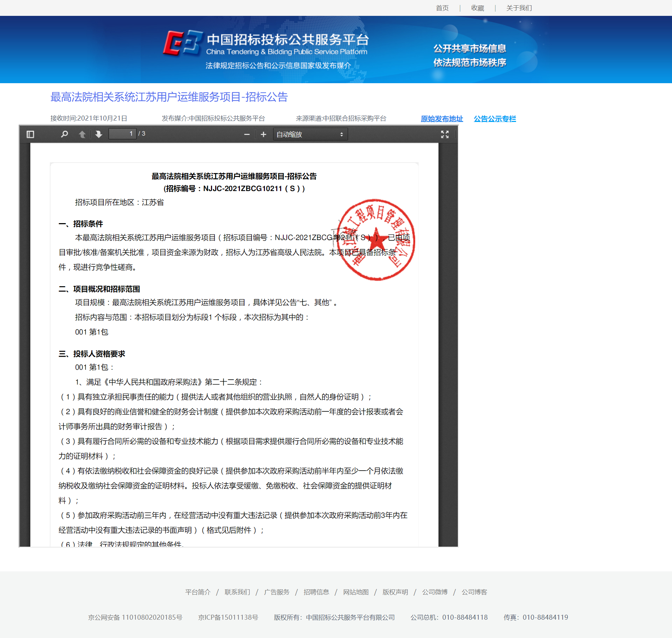Open the PDF find search tool
Viewport: 672px width, 638px height.
click(x=64, y=134)
